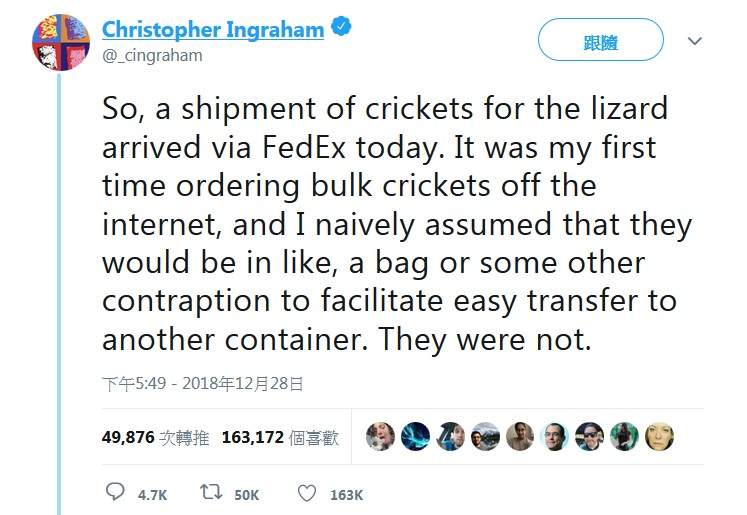Click the liker avatar with mountain background
This screenshot has height=515, width=747.
485,436
